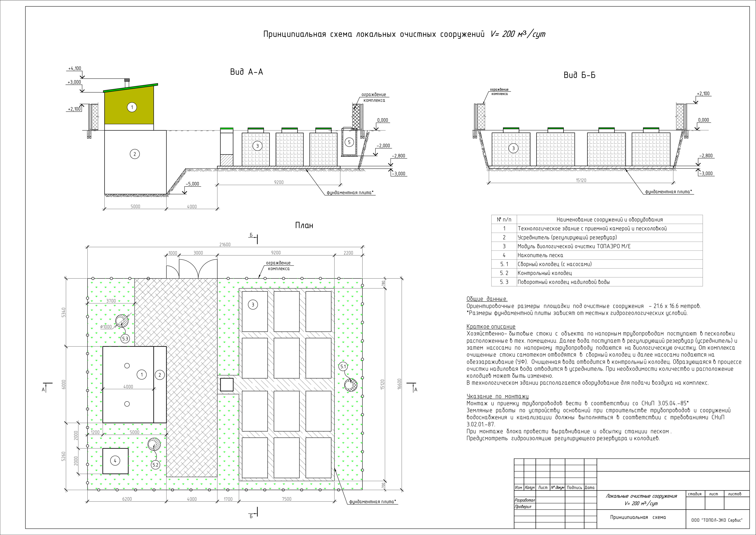This screenshot has width=756, height=535.
Task: Click the plan dimension "1200"
Action: click(x=95, y=432)
